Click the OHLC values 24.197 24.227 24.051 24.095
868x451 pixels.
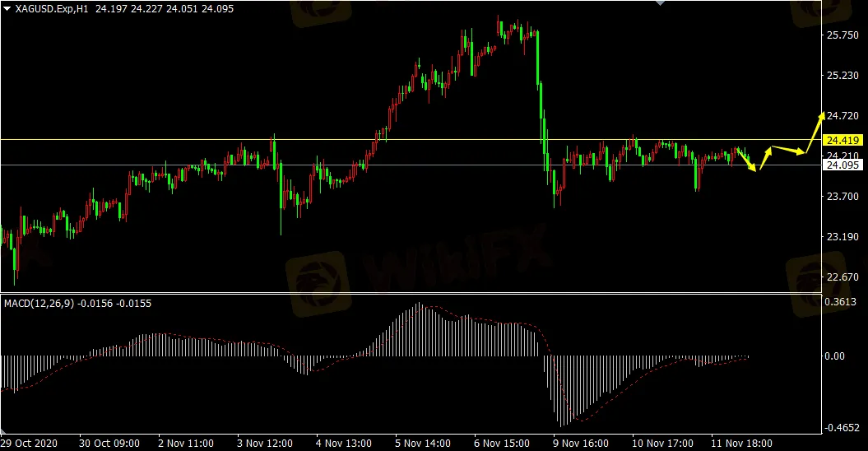pyautogui.click(x=165, y=9)
